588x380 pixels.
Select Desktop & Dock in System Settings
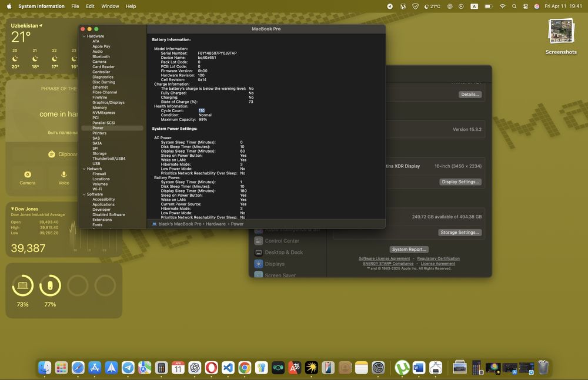pos(283,253)
